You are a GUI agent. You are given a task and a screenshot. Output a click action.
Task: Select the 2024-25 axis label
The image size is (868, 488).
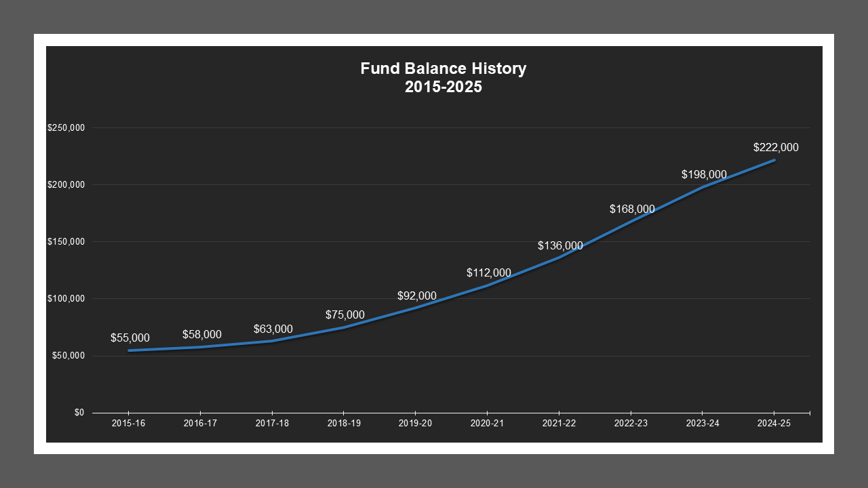click(x=775, y=422)
